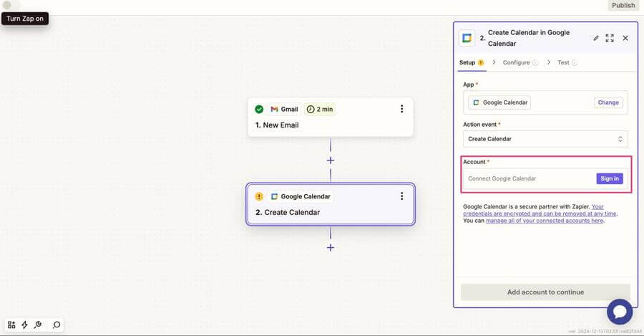Click the Google Calendar icon in the panel header

tap(467, 38)
